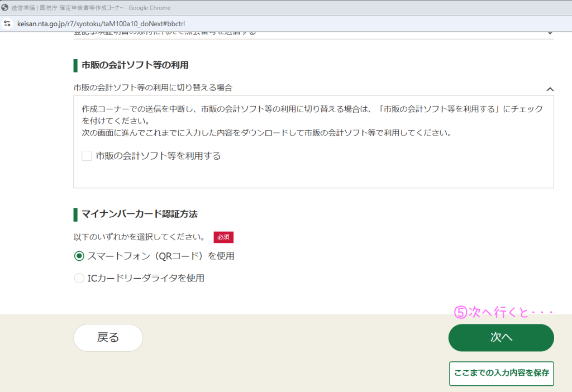This screenshot has height=392, width=572.
Task: Click the 市販の会計ソフト等の利用 heading
Action: [x=135, y=65]
